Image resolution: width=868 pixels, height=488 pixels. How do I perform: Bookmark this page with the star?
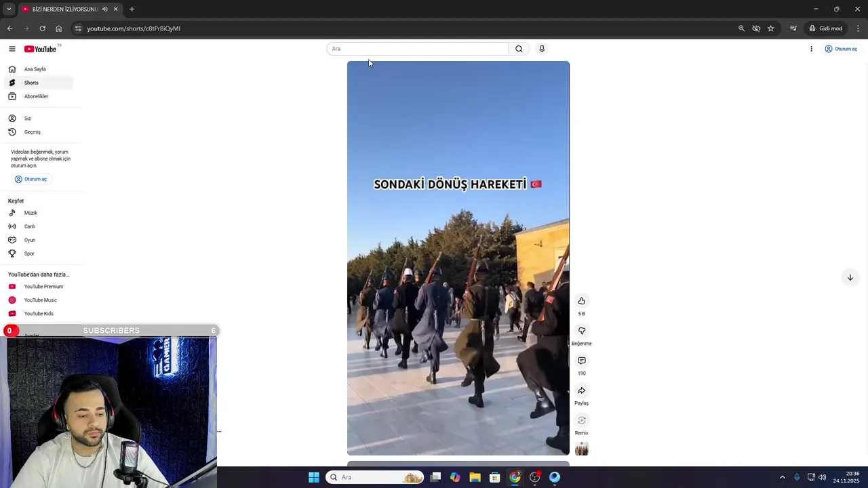(x=771, y=28)
